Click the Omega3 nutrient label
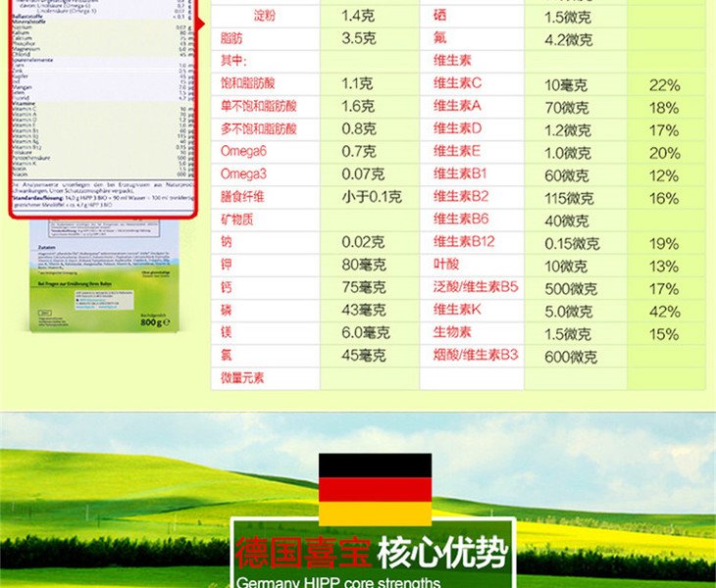This screenshot has height=588, width=716. [244, 174]
